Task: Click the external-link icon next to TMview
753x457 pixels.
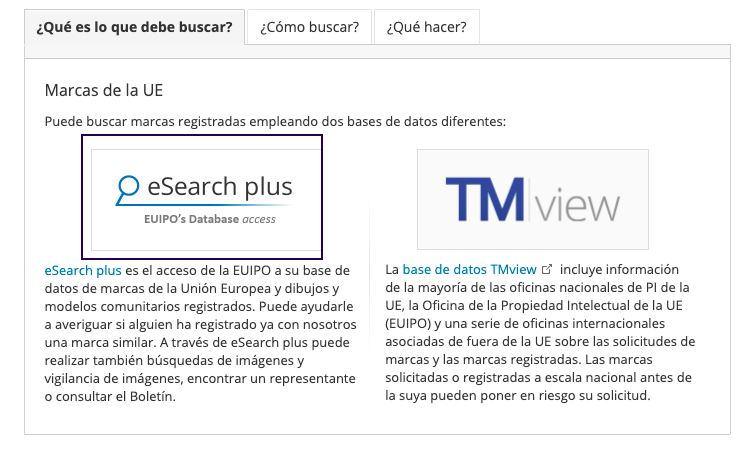Action: click(x=547, y=269)
